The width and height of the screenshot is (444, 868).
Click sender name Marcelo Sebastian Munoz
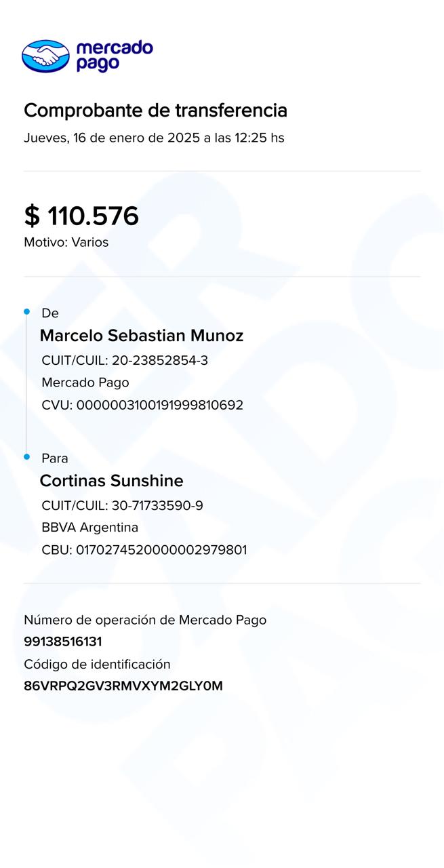[141, 336]
